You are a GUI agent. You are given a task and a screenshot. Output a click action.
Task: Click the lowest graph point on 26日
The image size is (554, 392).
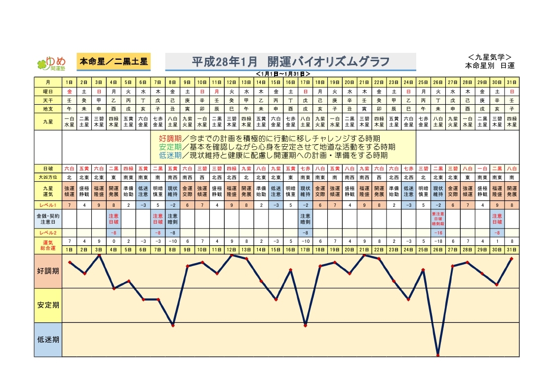point(437,355)
